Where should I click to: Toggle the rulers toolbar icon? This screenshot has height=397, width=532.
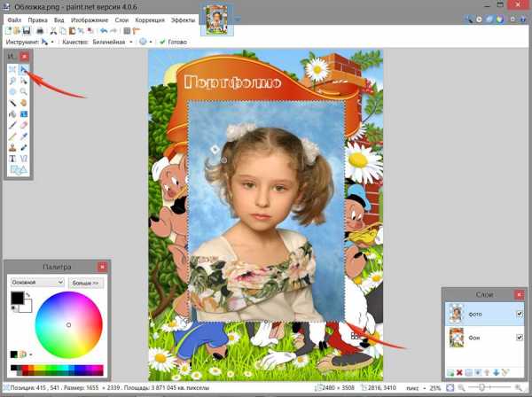[136, 31]
